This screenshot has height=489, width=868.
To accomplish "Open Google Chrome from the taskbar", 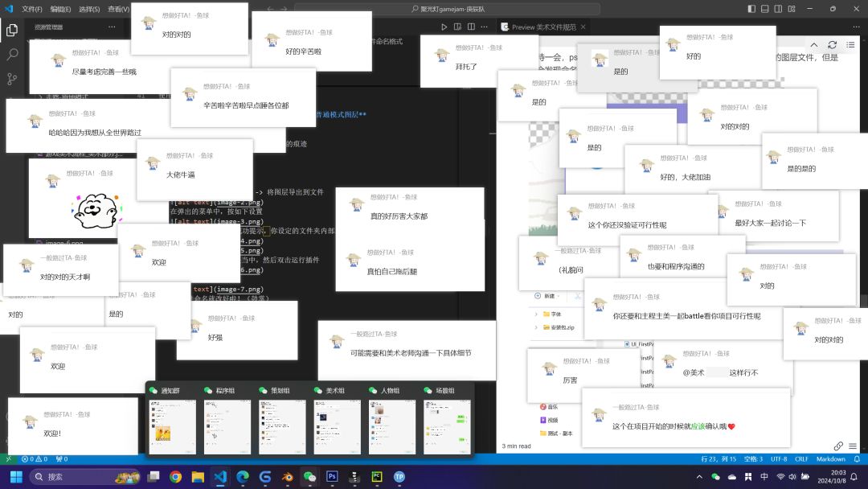I will [175, 476].
